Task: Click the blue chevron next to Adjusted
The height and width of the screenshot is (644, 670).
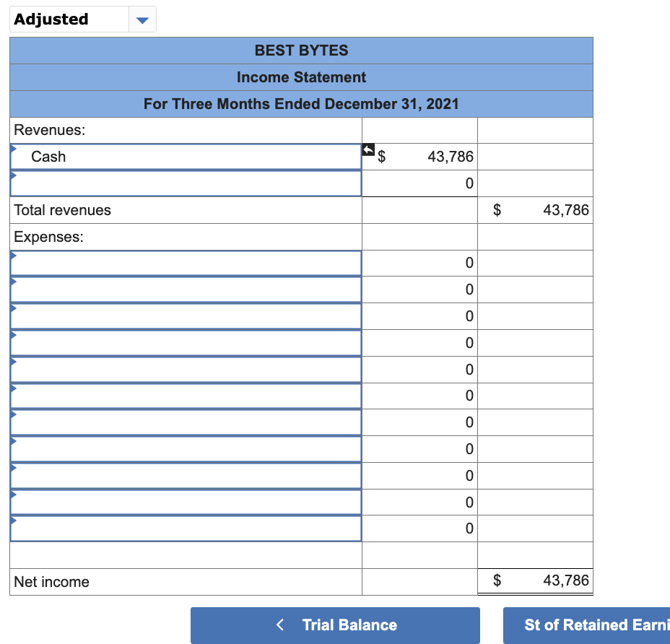Action: pyautogui.click(x=142, y=19)
